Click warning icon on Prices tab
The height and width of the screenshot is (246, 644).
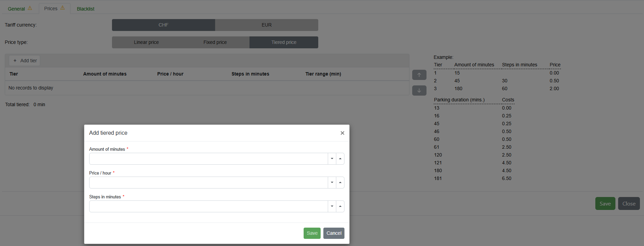pyautogui.click(x=63, y=8)
